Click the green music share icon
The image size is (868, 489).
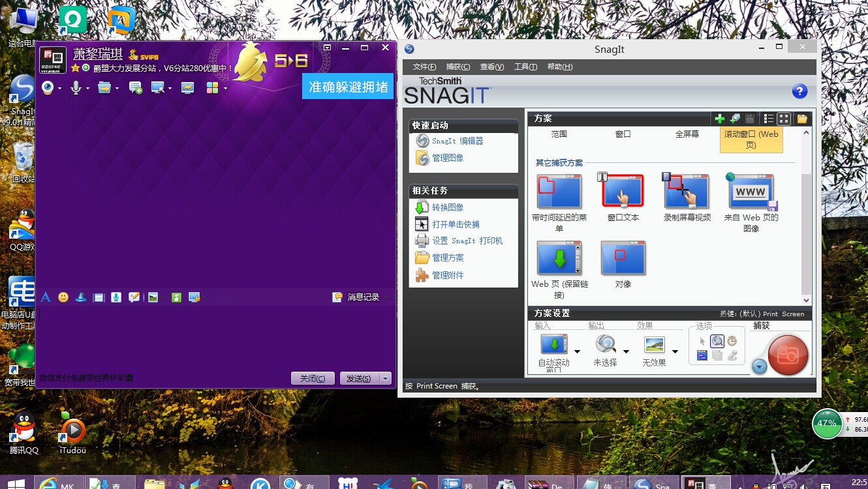pyautogui.click(x=176, y=297)
